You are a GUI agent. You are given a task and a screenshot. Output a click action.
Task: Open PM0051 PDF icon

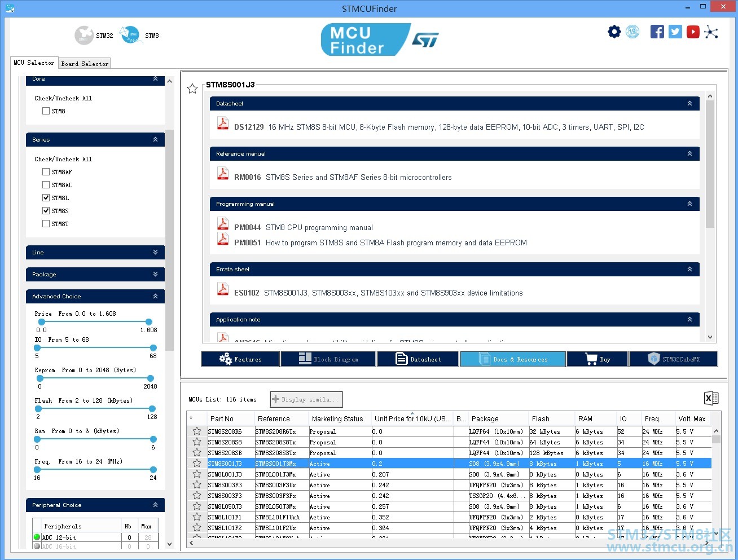click(x=223, y=239)
